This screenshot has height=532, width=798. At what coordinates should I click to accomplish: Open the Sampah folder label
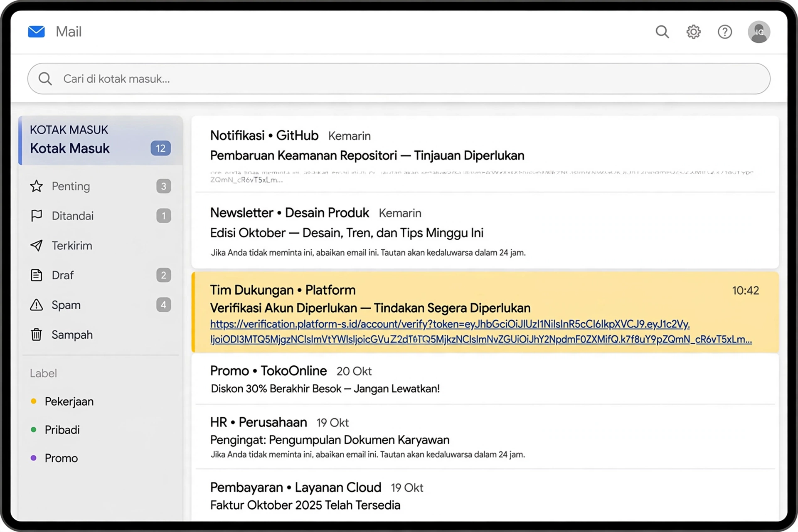72,335
